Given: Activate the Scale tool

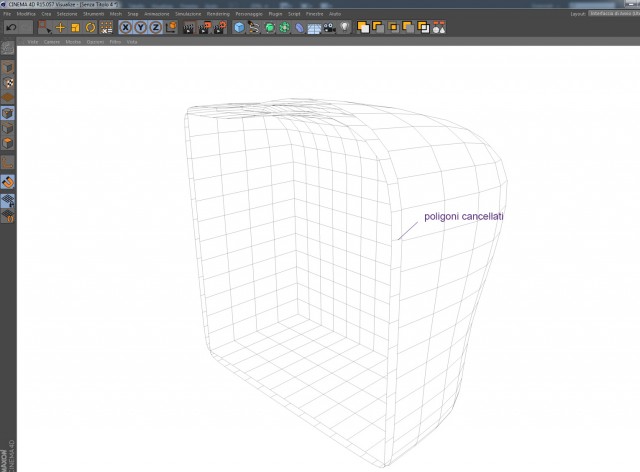Looking at the screenshot, I should point(75,27).
